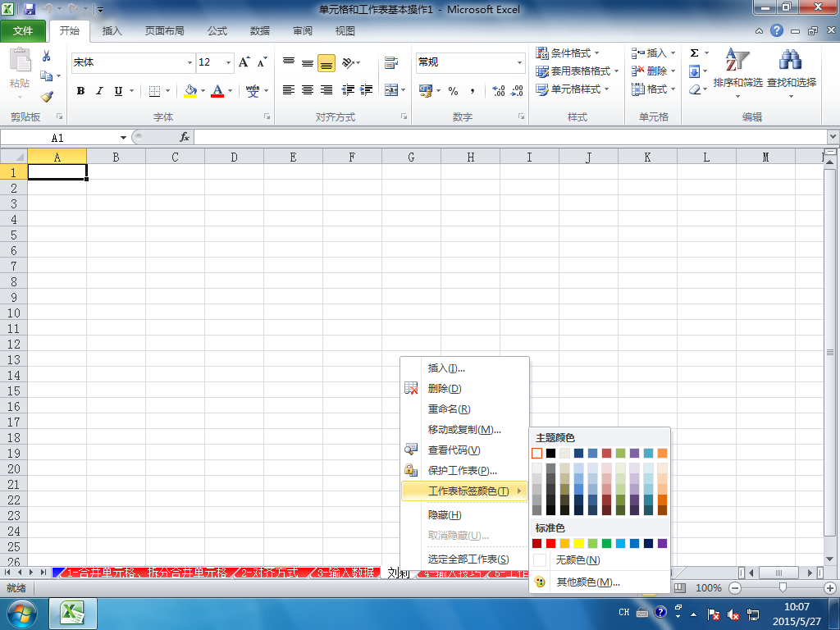This screenshot has width=840, height=630.
Task: Toggle top vertical alignment
Action: (x=289, y=63)
